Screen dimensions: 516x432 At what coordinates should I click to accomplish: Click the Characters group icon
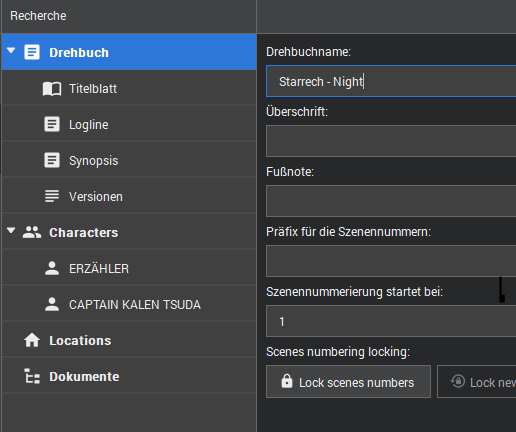[32, 232]
